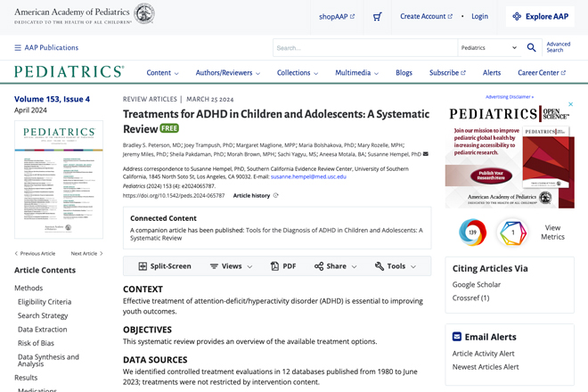Click the Altmetric score 139 badge

coord(472,233)
